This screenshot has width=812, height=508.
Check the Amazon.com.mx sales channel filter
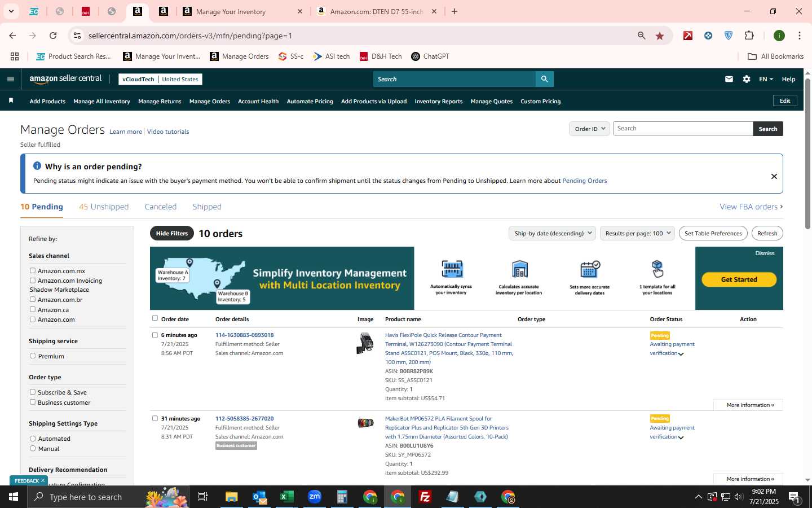[33, 271]
